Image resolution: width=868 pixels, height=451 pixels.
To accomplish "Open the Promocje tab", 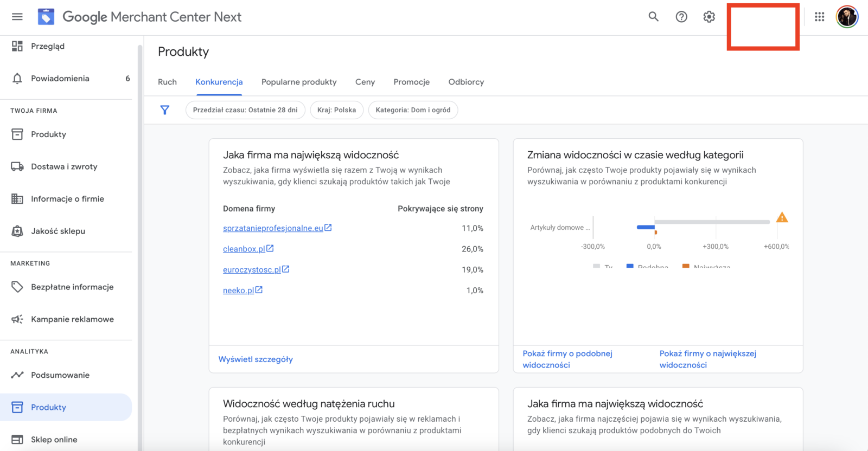I will point(412,82).
